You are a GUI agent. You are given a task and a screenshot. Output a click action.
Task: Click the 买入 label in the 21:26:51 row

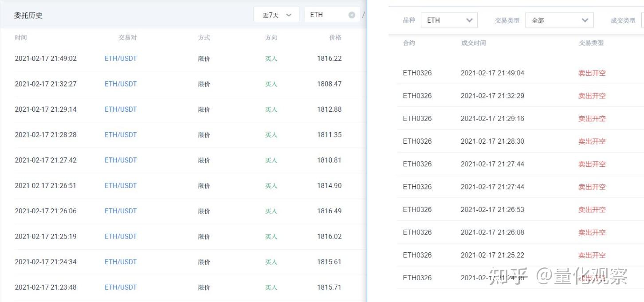click(271, 186)
